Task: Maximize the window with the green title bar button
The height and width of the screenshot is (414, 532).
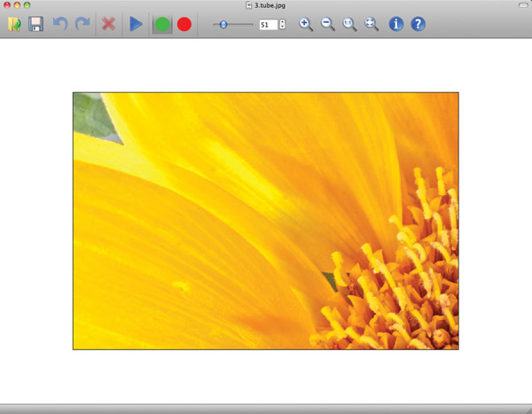Action: point(27,5)
